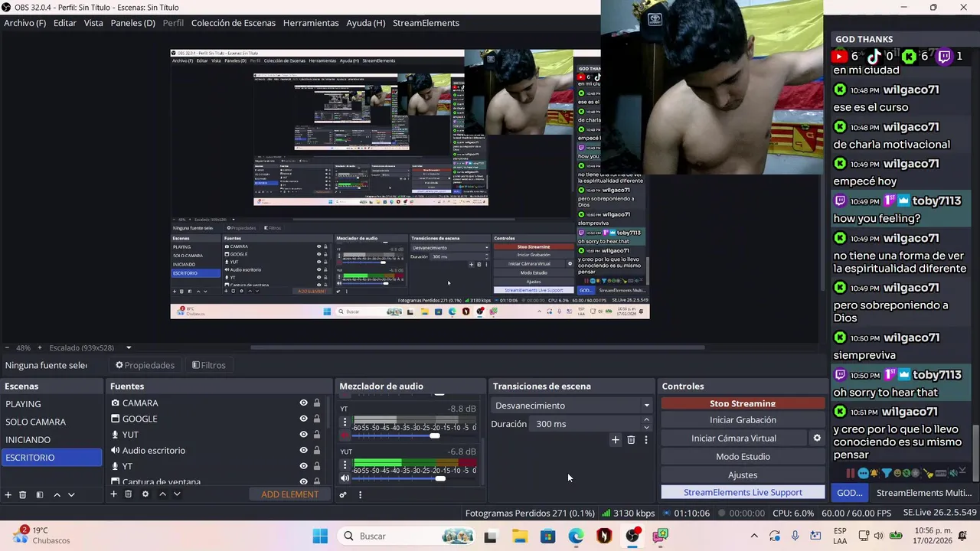Open transition properties three dots

[646, 439]
